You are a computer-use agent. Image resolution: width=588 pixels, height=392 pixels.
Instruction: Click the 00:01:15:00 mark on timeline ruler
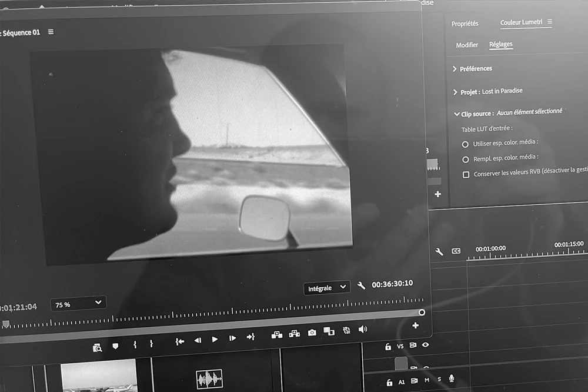pos(569,244)
